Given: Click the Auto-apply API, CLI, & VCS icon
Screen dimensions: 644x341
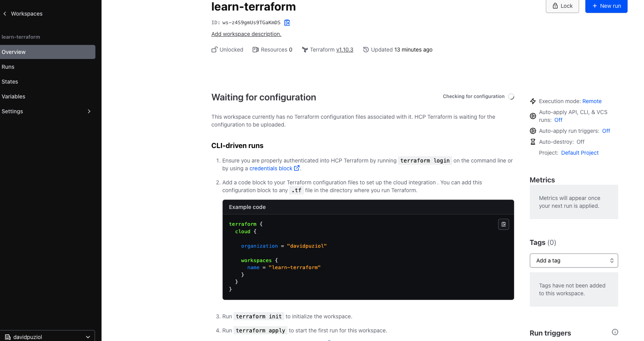Looking at the screenshot, I should (x=533, y=116).
